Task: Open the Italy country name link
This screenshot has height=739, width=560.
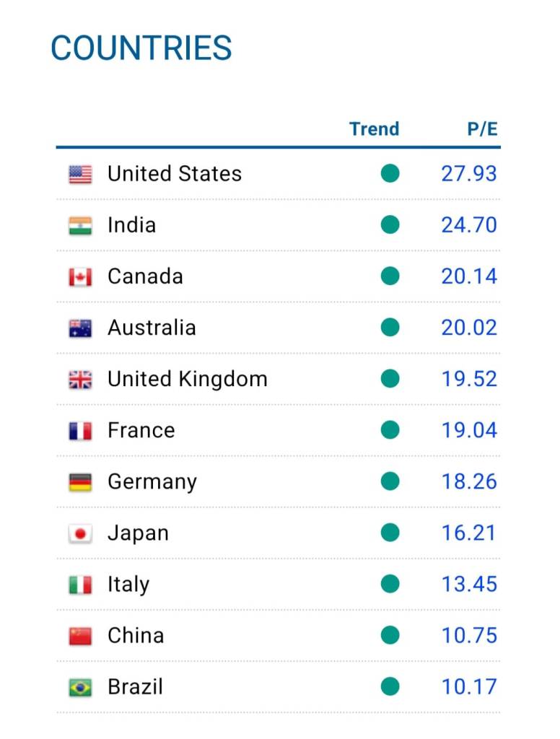Action: tap(128, 585)
